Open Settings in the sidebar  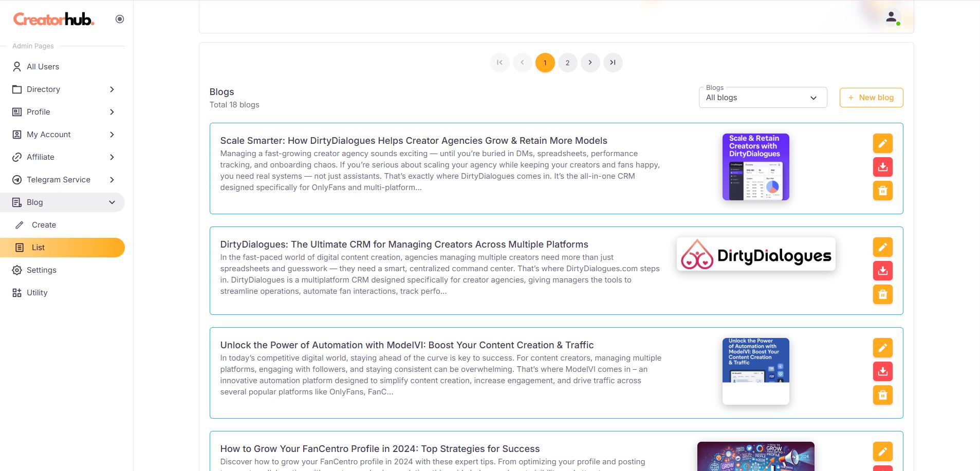click(x=41, y=270)
